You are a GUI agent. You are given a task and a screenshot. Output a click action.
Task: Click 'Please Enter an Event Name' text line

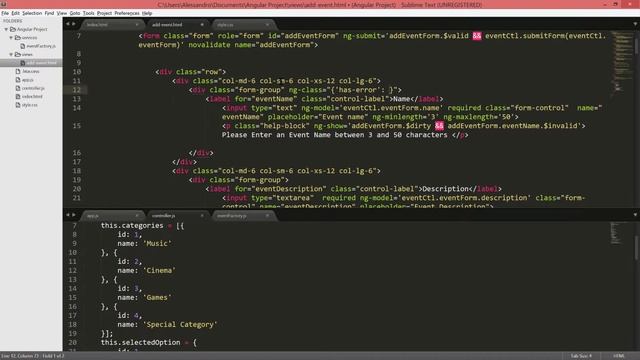345,135
